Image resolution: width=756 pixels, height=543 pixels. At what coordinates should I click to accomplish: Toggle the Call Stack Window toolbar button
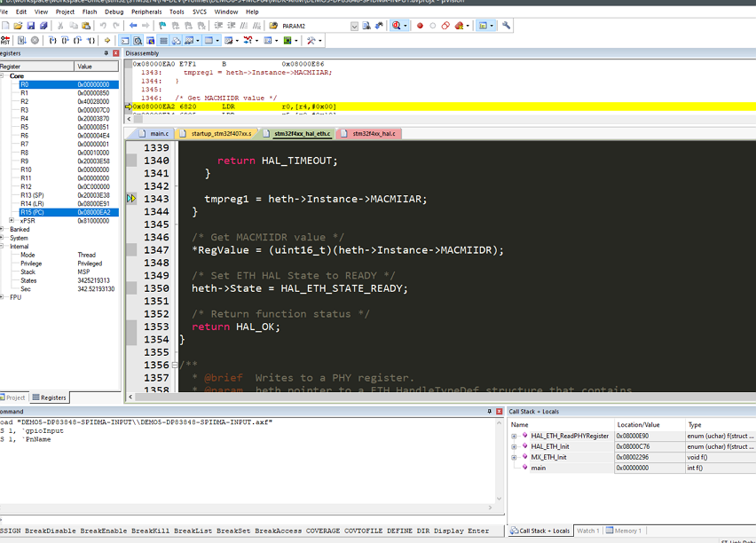177,41
